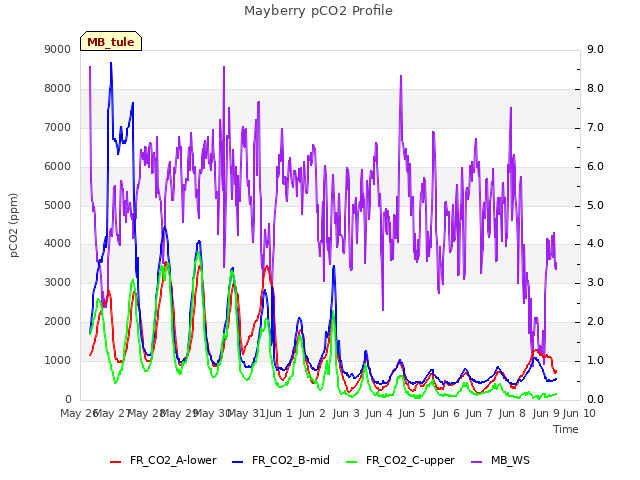Viewport: 640px width, 480px height.
Task: Click the 4.0 right axis label
Action: click(x=595, y=244)
